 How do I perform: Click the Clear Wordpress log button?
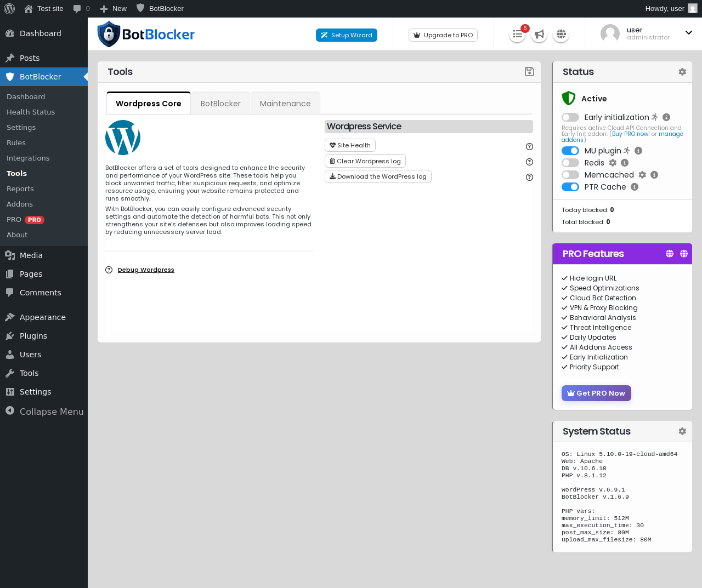point(365,161)
